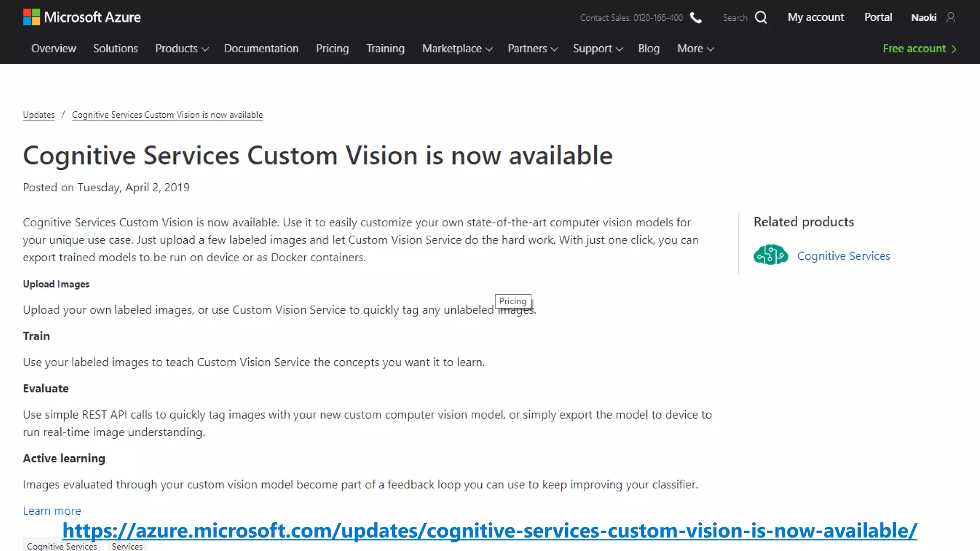Click the phone icon next to Contact Sales
Screen dimensions: 980x551
pyautogui.click(x=696, y=18)
